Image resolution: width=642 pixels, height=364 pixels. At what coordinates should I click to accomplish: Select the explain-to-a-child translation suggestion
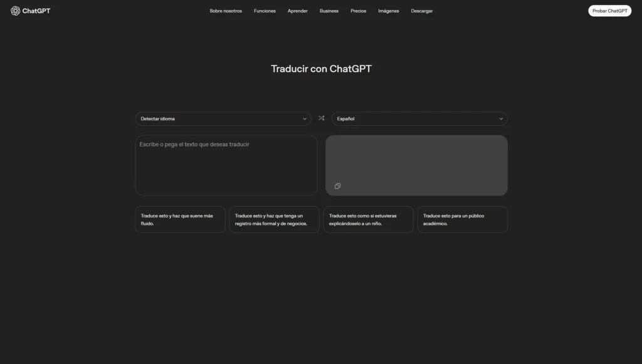368,219
